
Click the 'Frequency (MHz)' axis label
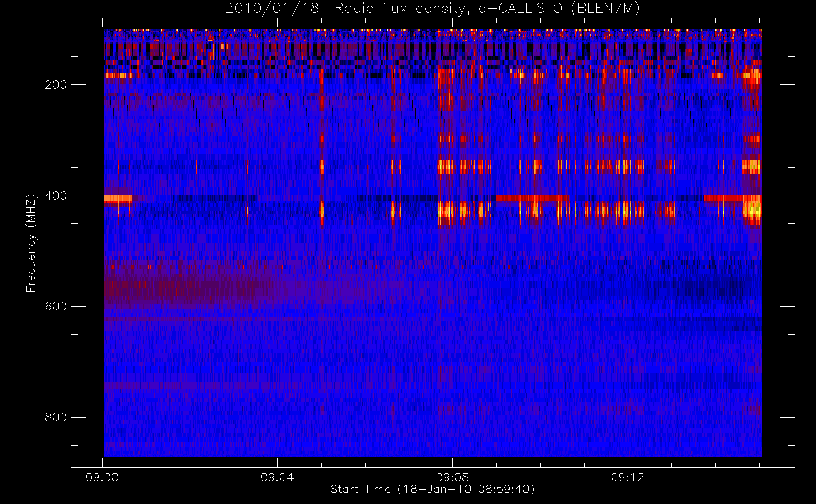click(31, 243)
